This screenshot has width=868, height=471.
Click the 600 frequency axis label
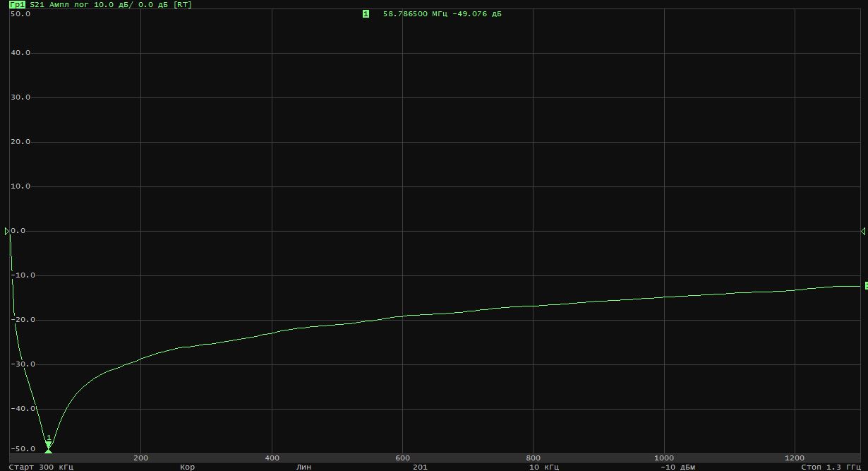point(402,457)
